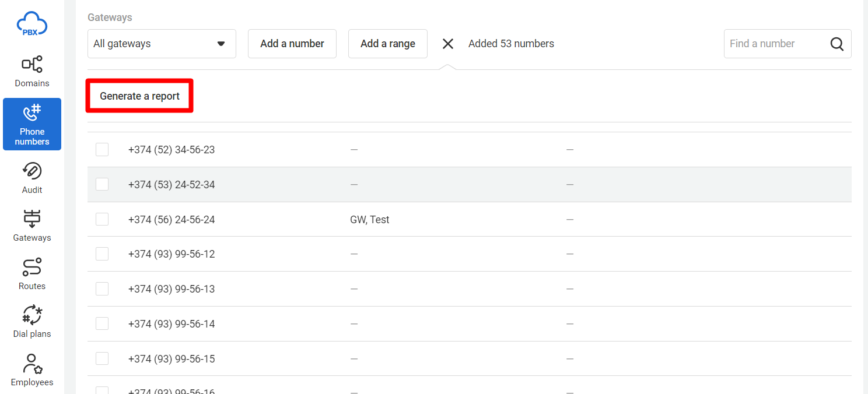The width and height of the screenshot is (868, 394).
Task: Click number +374 (52) 34-56-23
Action: [171, 150]
